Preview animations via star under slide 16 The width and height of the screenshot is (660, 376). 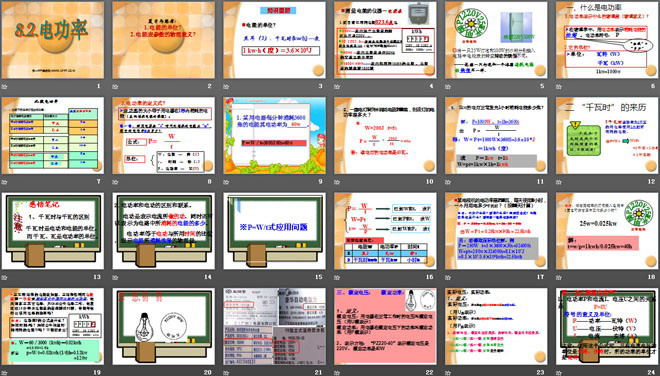pos(337,277)
